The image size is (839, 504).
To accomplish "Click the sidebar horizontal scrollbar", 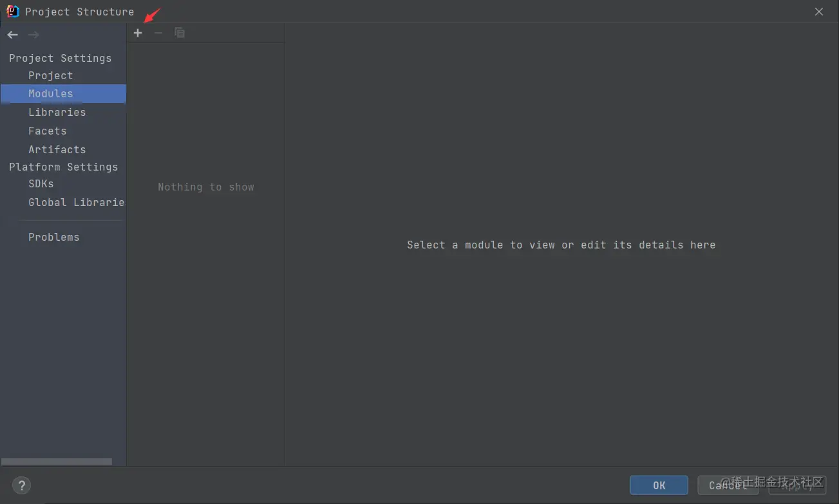I will 57,462.
